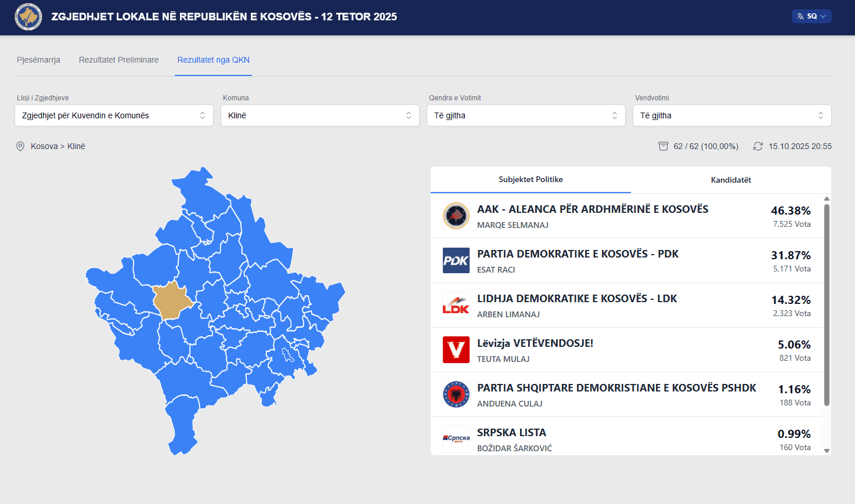The width and height of the screenshot is (855, 504).
Task: Click the AAK party logo icon
Action: (456, 216)
